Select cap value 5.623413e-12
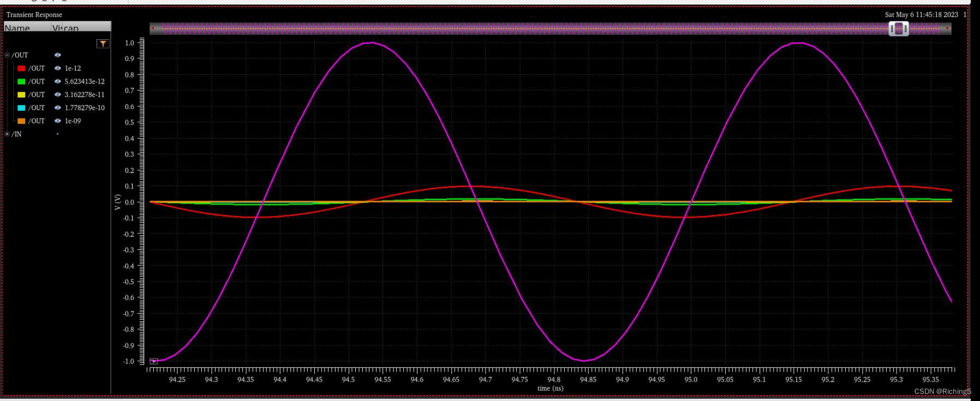 tap(85, 81)
